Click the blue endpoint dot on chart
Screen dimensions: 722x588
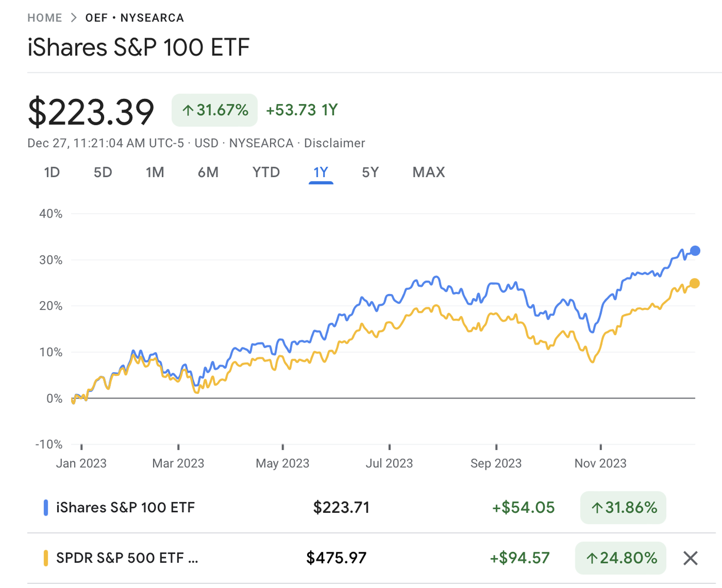coord(695,251)
